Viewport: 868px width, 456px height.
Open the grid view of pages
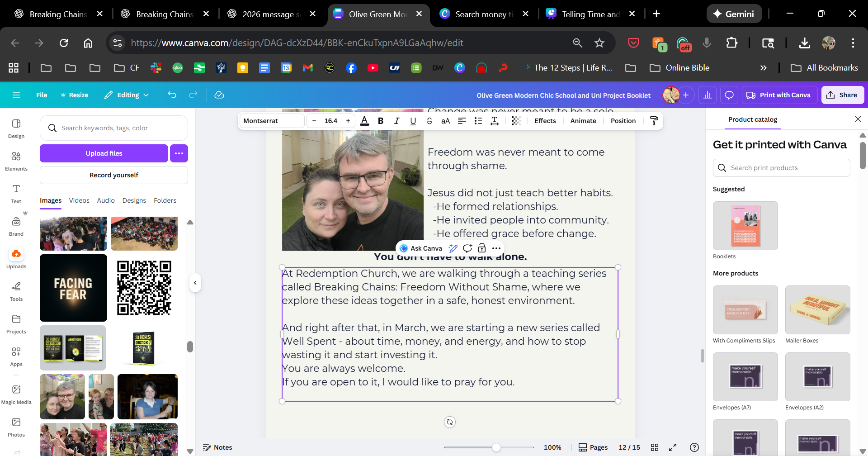[655, 447]
